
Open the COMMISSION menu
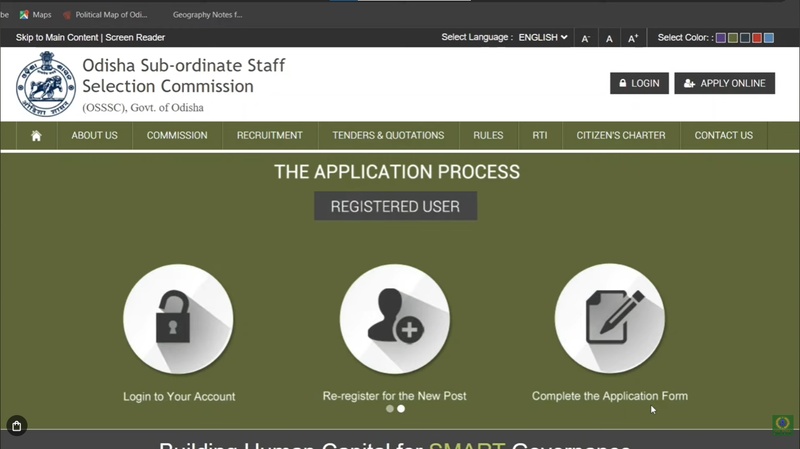pos(177,135)
